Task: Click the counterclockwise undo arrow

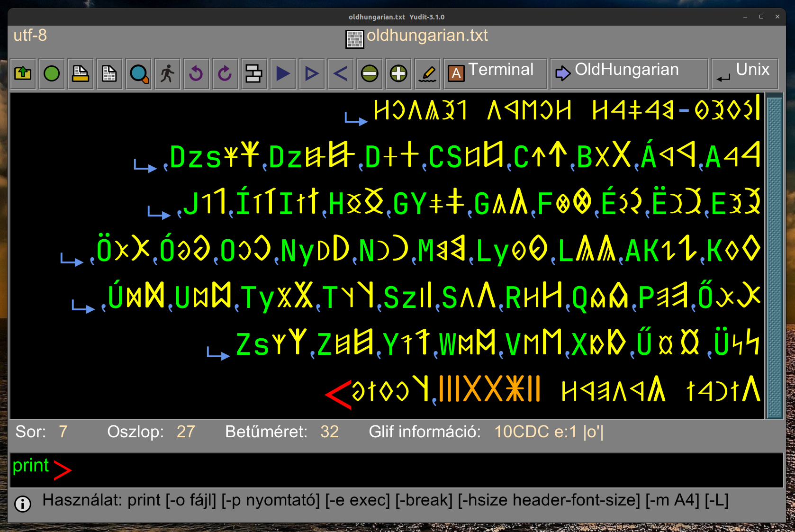Action: (x=196, y=74)
